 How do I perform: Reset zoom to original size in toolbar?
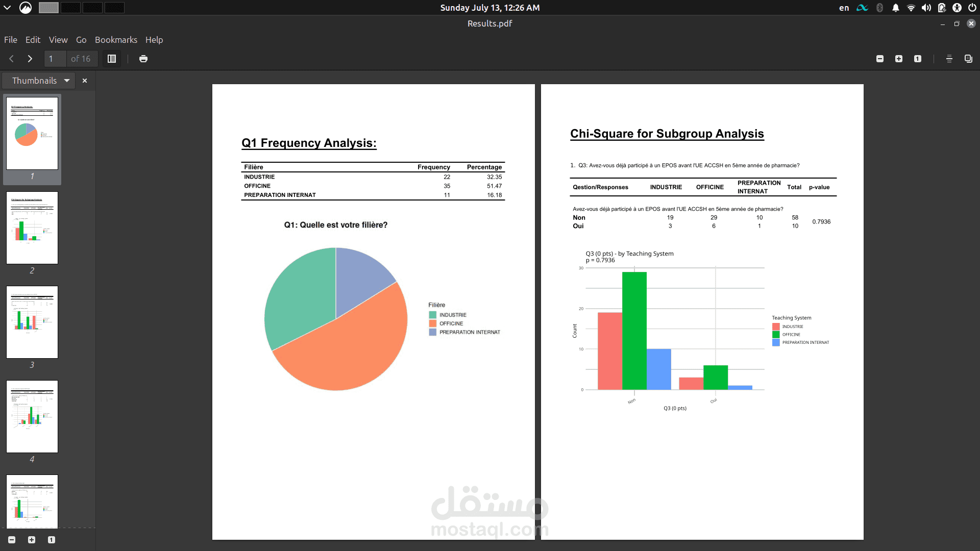(x=918, y=59)
